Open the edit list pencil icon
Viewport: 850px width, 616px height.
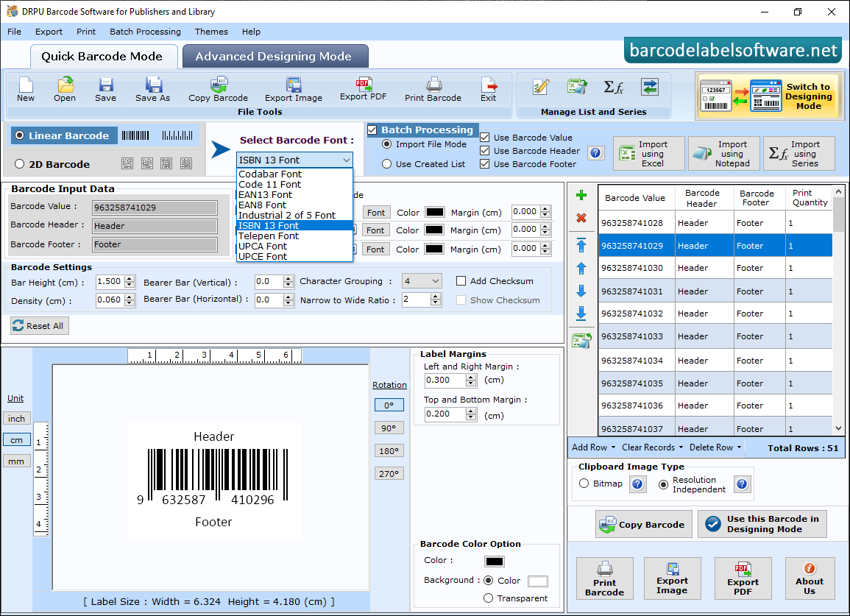point(540,87)
